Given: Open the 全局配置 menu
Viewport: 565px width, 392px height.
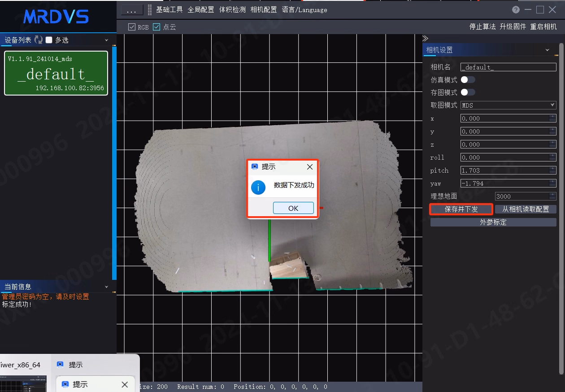Looking at the screenshot, I should (x=200, y=10).
